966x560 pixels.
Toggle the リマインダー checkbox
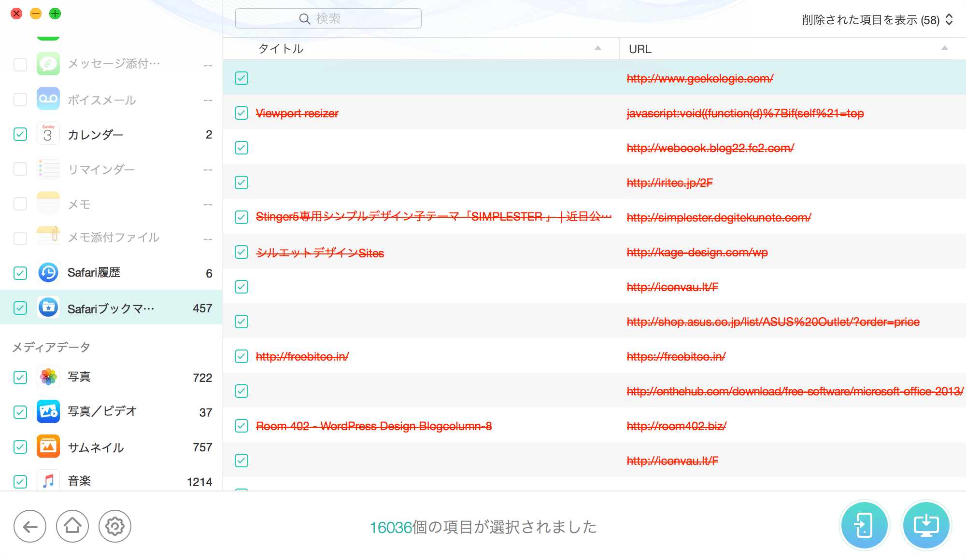click(20, 169)
